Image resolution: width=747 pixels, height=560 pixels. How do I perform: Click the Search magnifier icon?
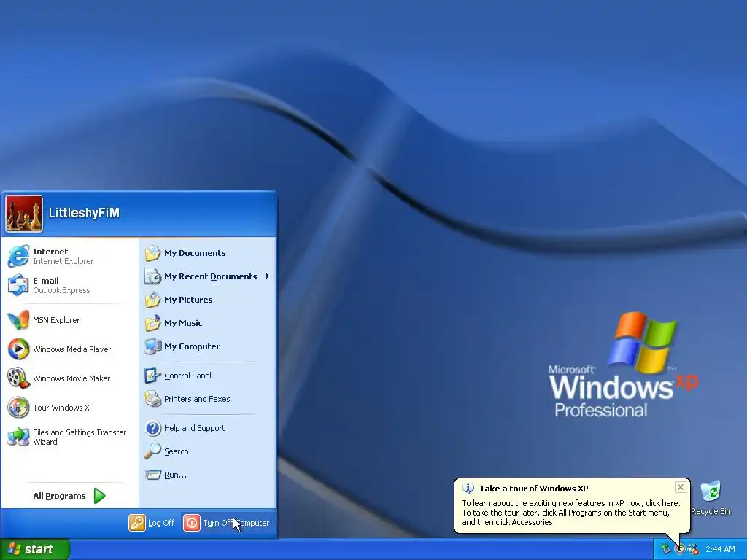click(153, 451)
